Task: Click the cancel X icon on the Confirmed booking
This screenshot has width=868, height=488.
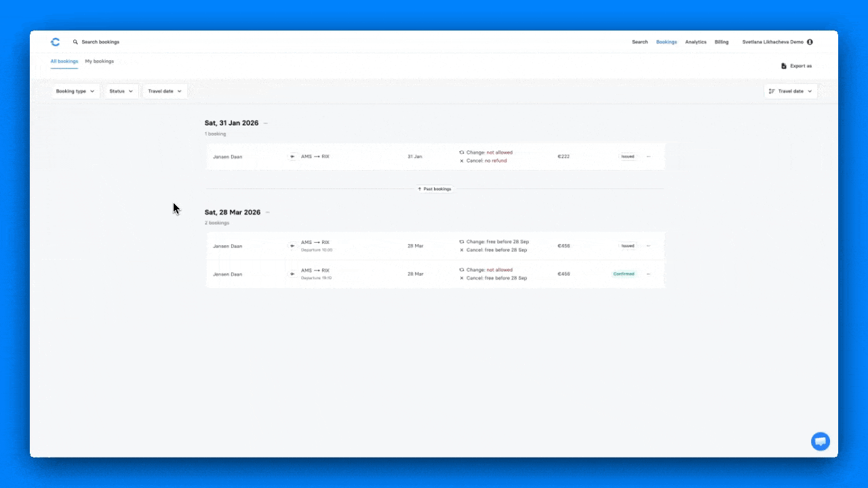Action: tap(462, 278)
